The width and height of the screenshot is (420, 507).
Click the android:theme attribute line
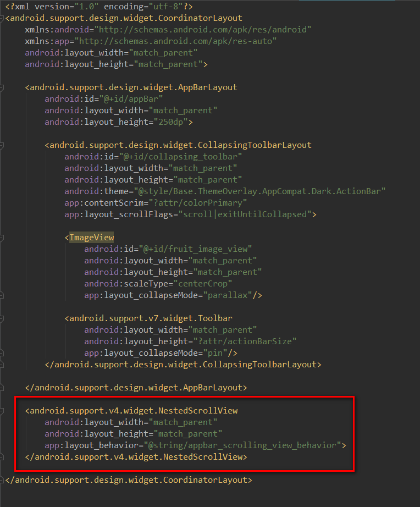pyautogui.click(x=225, y=191)
